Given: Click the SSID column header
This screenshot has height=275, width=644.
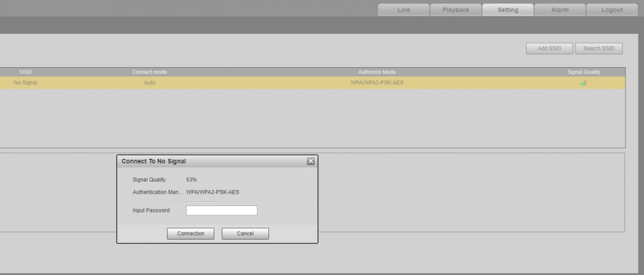Looking at the screenshot, I should click(x=26, y=72).
